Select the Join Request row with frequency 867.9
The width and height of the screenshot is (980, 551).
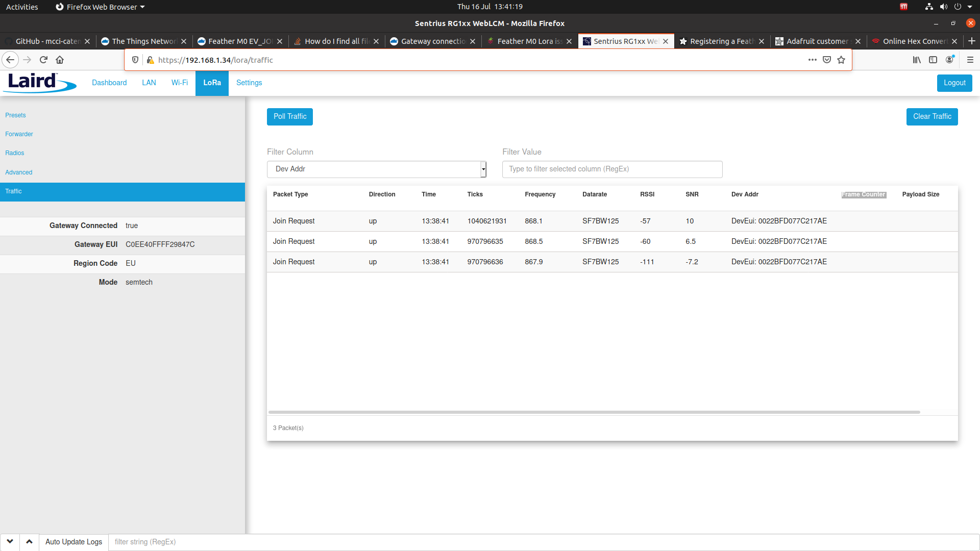click(612, 262)
